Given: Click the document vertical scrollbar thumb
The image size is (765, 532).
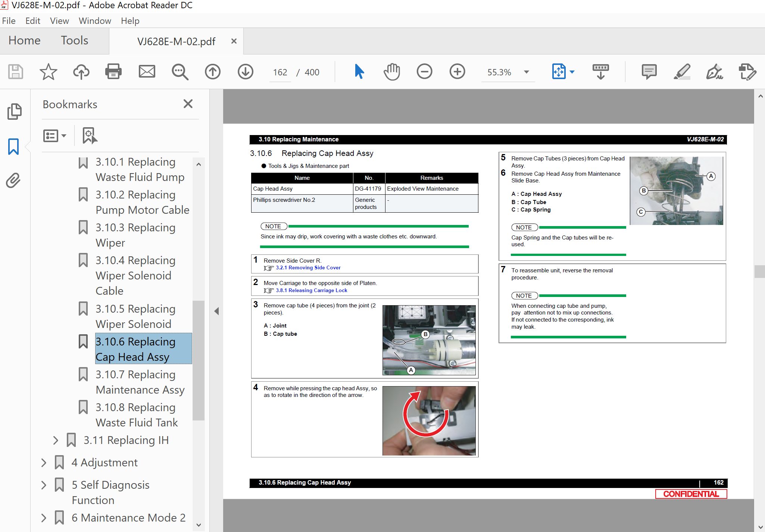Looking at the screenshot, I should point(760,272).
